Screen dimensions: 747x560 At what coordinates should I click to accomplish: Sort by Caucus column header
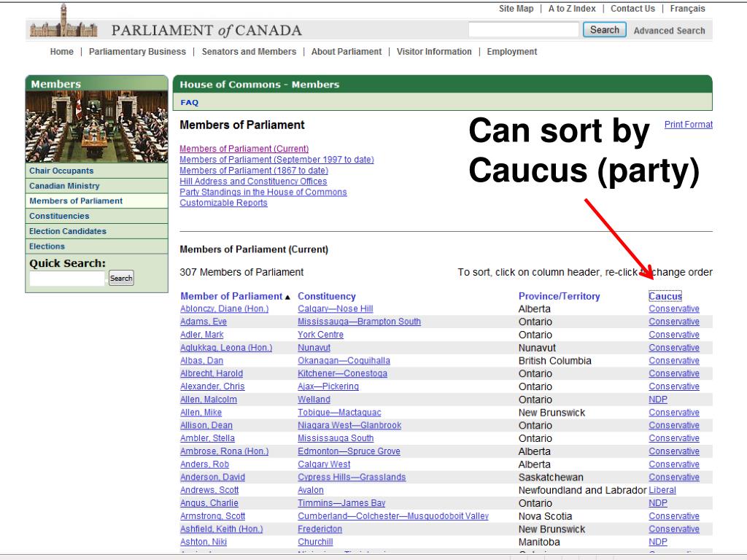click(665, 296)
